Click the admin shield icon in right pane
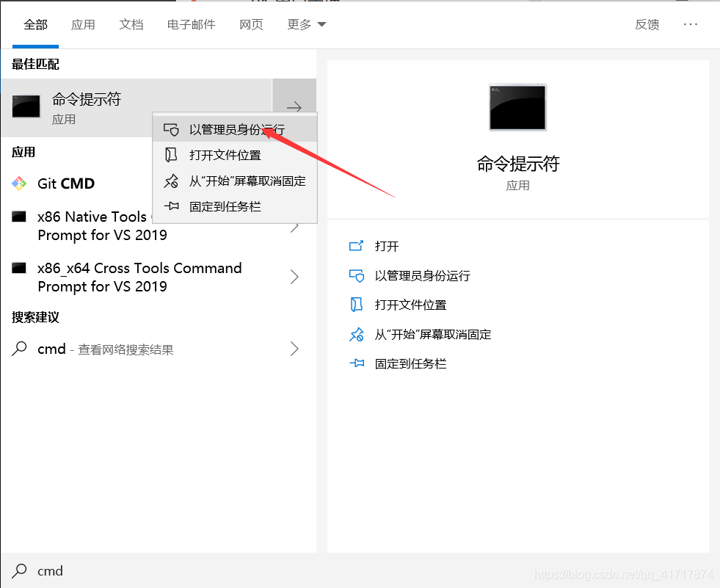This screenshot has height=588, width=720. click(357, 275)
